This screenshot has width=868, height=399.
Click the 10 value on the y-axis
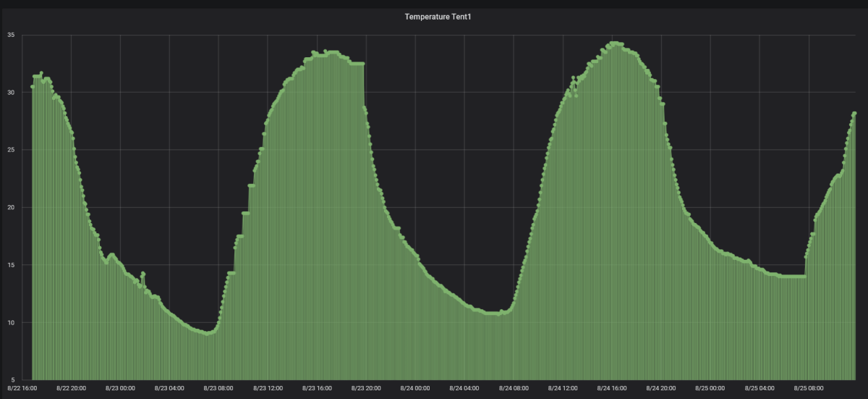[11, 322]
